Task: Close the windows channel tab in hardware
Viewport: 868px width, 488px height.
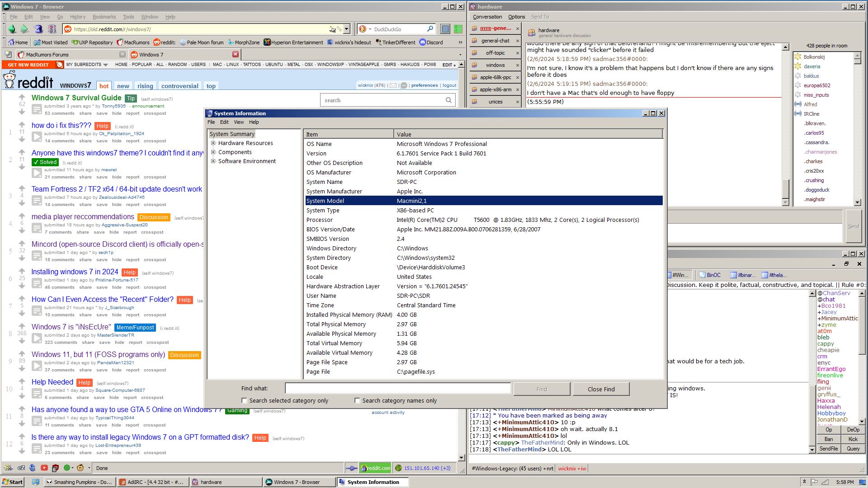Action: pos(518,65)
